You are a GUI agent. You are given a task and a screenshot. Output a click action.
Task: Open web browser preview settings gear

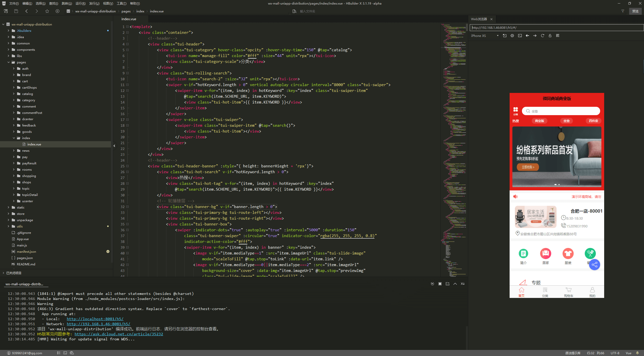click(512, 36)
